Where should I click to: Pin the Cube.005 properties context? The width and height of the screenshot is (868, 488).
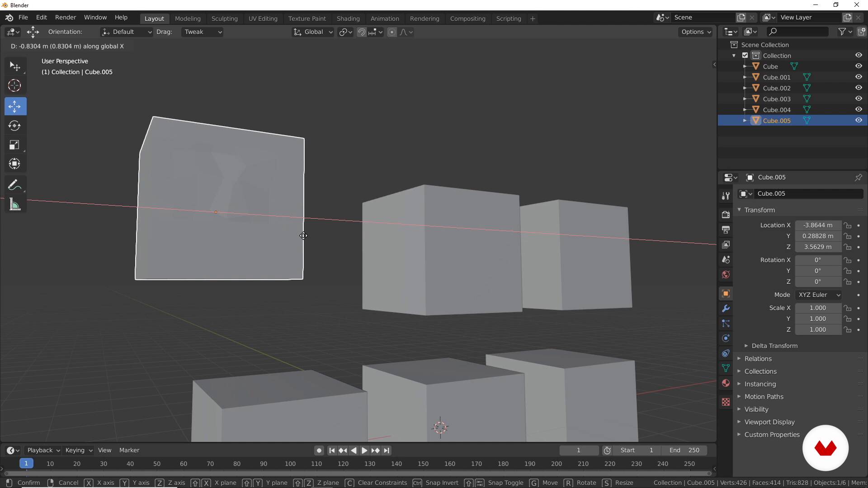click(858, 177)
